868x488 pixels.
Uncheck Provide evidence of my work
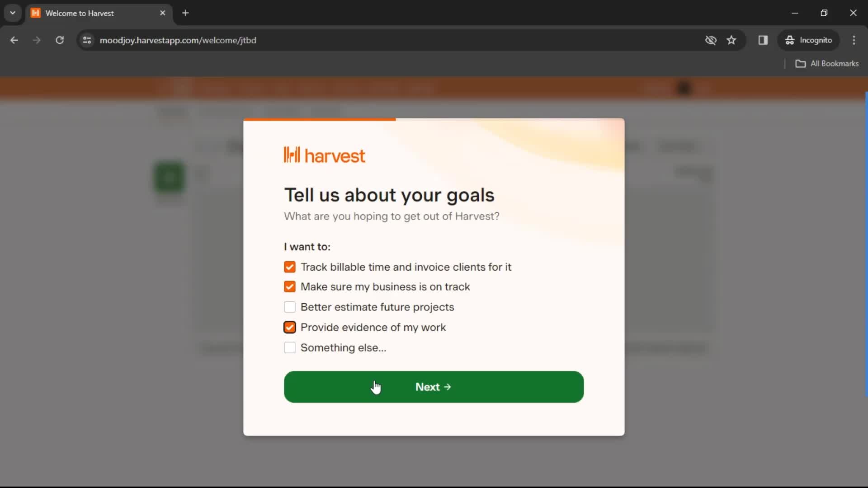point(289,327)
